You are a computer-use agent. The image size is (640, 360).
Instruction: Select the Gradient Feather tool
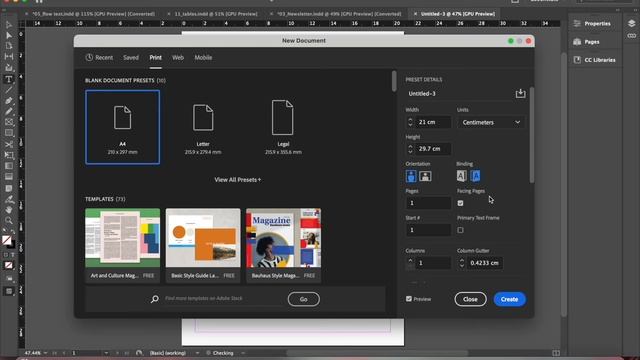[x=9, y=177]
